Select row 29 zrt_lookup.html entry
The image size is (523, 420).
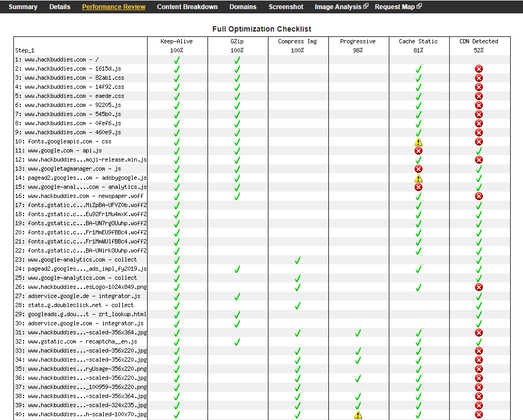pos(81,314)
